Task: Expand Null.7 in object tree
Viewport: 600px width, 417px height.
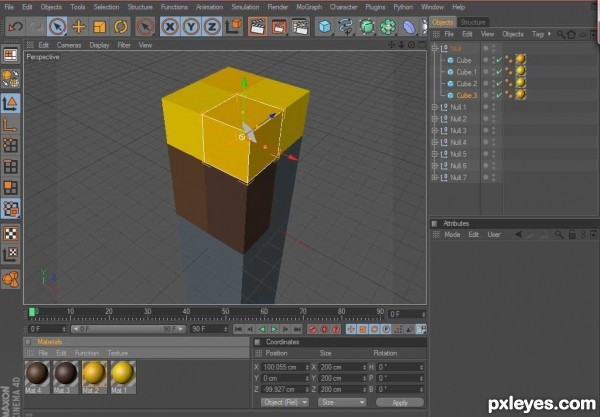Action: [435, 178]
